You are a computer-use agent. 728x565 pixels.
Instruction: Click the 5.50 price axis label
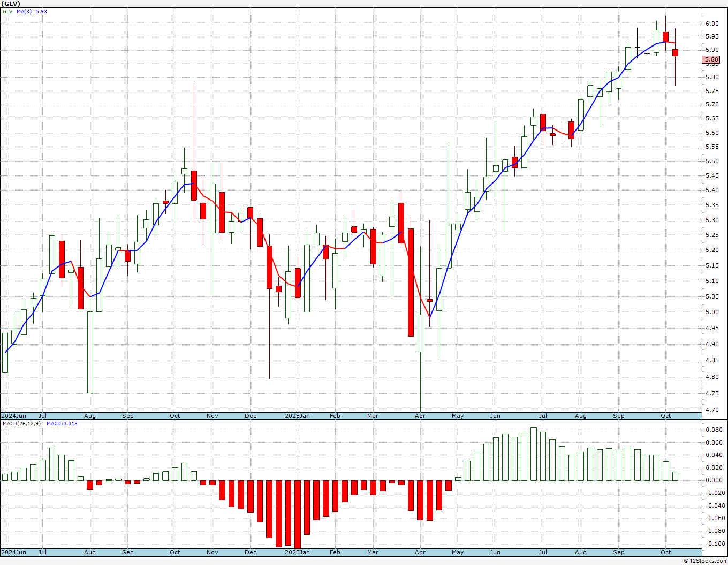point(712,162)
